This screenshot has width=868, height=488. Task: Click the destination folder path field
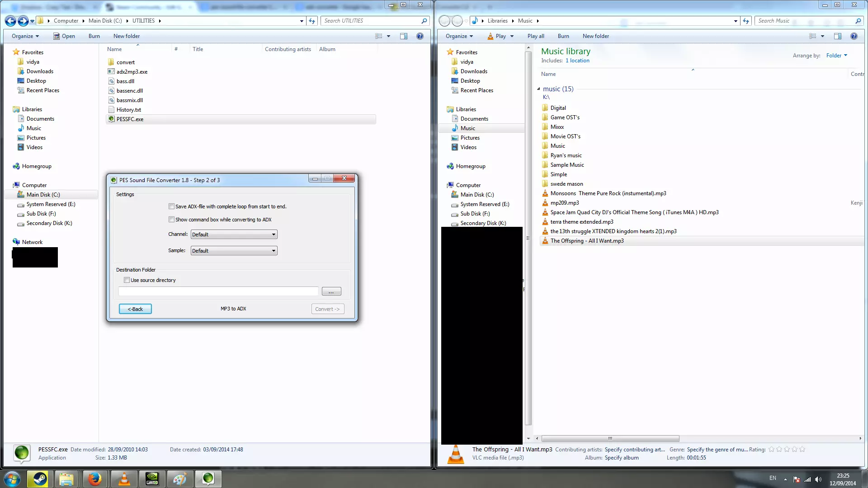(218, 292)
